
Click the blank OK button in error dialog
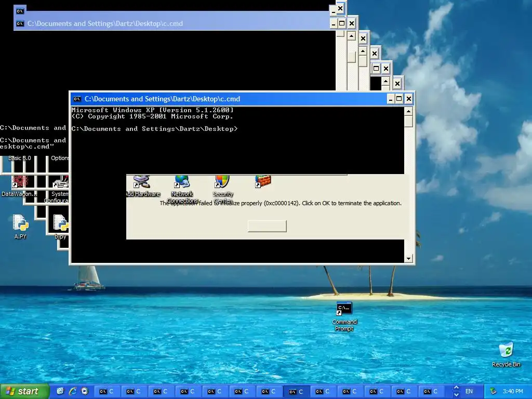click(267, 227)
